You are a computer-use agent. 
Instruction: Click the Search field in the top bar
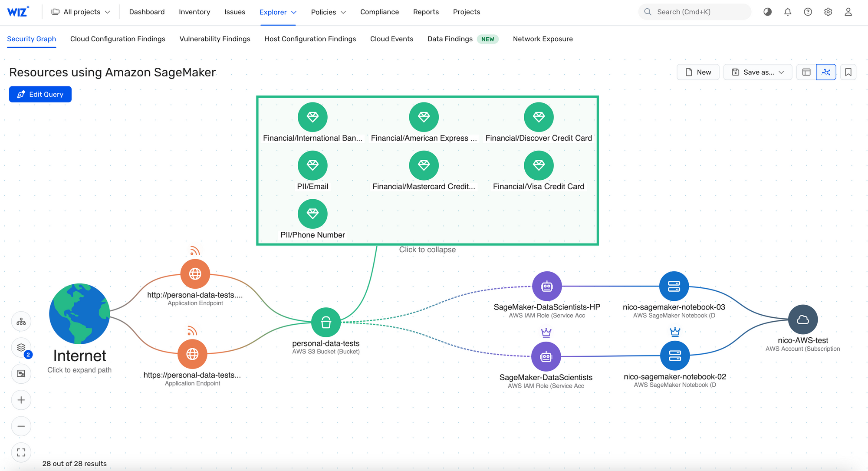pyautogui.click(x=694, y=12)
